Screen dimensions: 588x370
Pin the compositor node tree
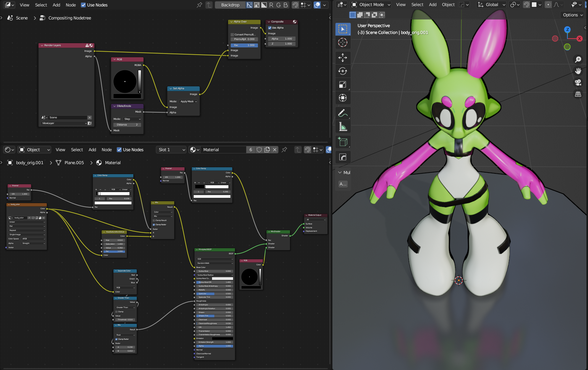(199, 5)
